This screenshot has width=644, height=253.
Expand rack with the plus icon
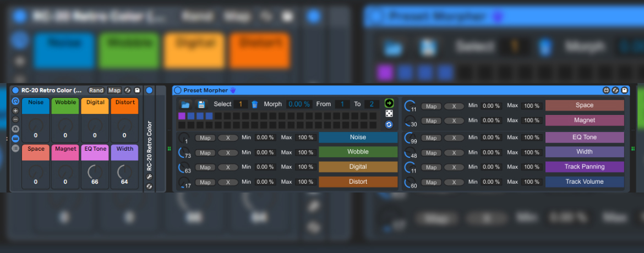15,111
